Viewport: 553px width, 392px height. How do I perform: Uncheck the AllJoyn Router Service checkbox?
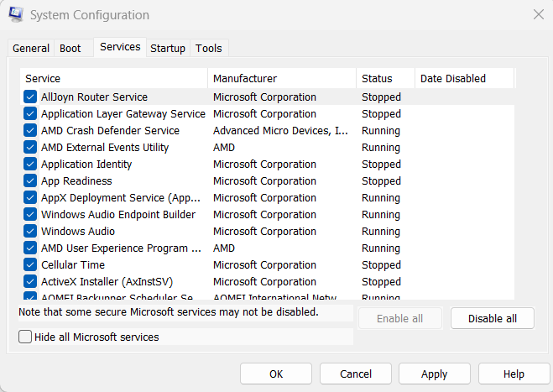pos(30,97)
